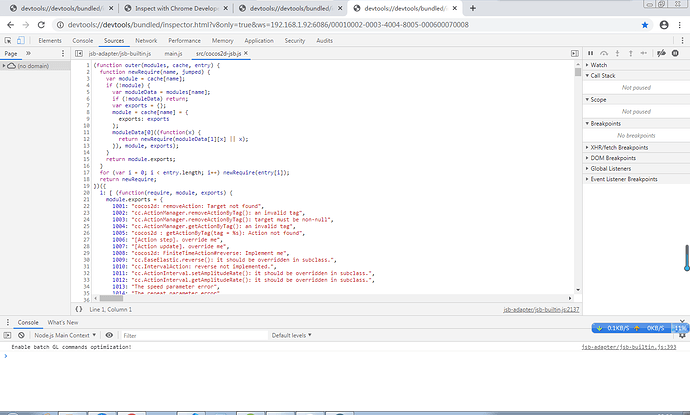Image resolution: width=690 pixels, height=415 pixels.
Task: View site information icon in address bar
Action: coord(60,25)
